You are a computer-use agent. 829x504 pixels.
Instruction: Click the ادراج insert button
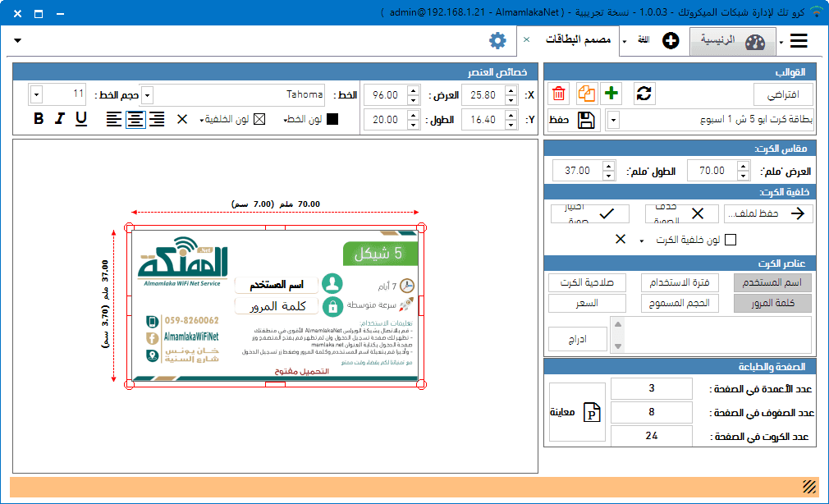coord(577,339)
